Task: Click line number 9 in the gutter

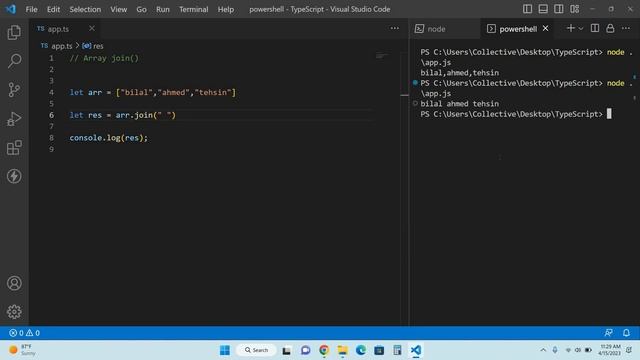Action: (x=51, y=149)
